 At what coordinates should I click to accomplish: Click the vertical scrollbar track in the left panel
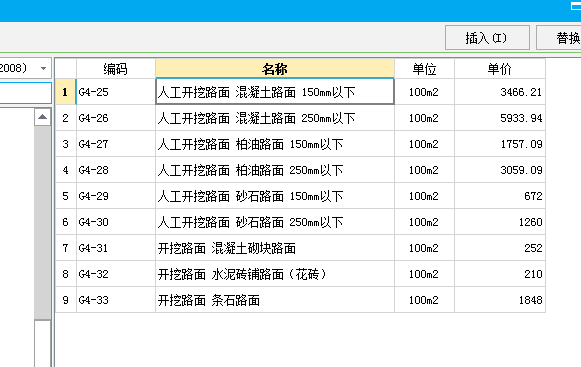pyautogui.click(x=43, y=222)
